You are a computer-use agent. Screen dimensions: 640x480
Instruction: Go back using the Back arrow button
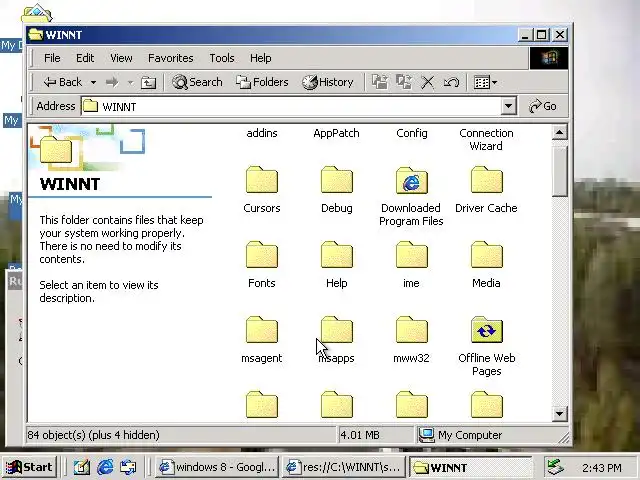(62, 82)
